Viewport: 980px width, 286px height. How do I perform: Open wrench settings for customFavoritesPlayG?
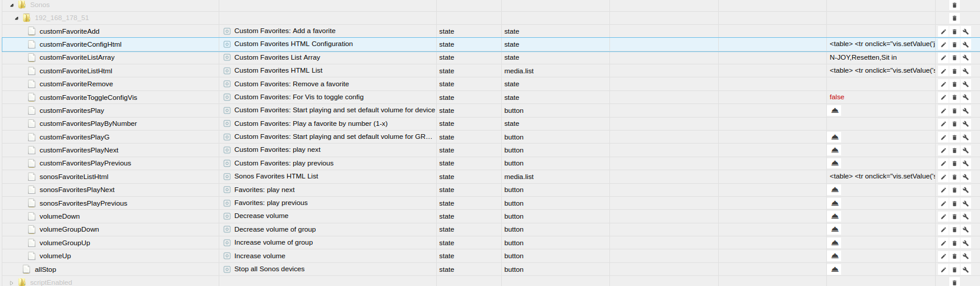point(965,137)
